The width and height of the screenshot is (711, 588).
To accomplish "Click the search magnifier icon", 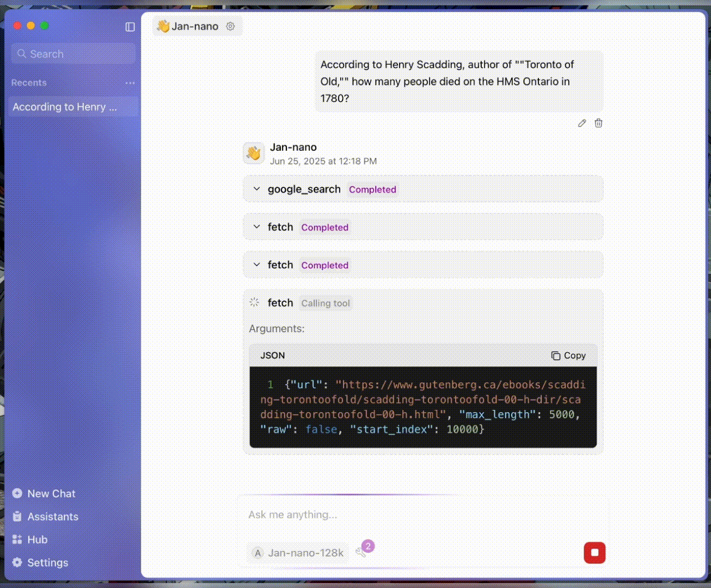I will tap(22, 53).
